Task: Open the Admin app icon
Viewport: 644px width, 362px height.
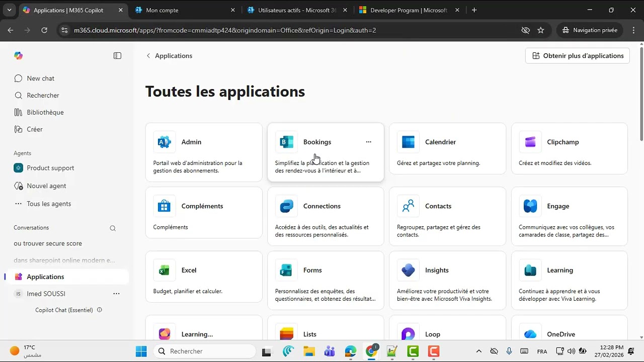Action: point(164,142)
